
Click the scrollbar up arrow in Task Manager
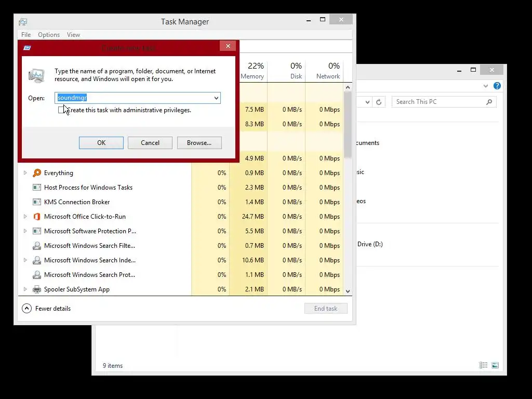point(348,87)
